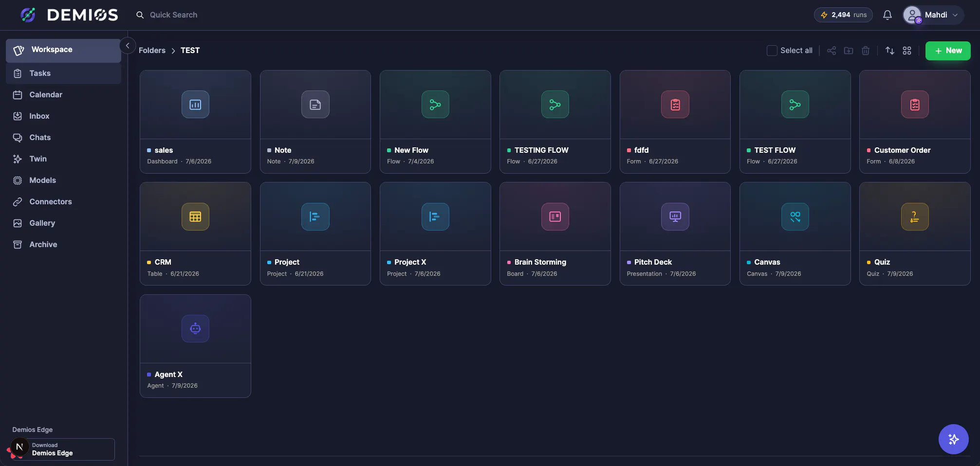980x466 pixels.
Task: Go to Folders breadcrumb link
Action: point(152,51)
